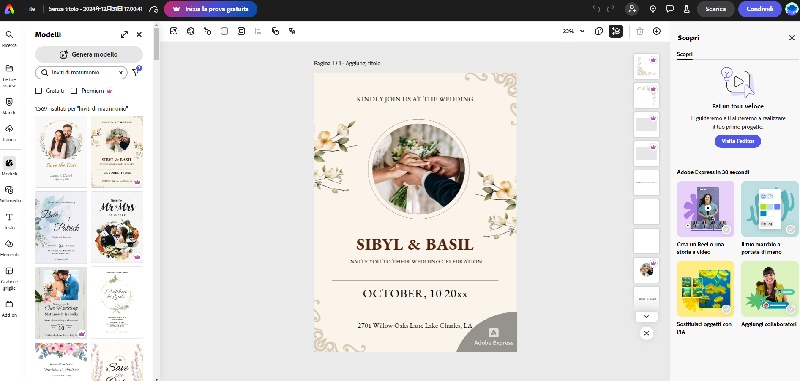Click the Condividi share button
The width and height of the screenshot is (800, 381).
click(759, 9)
